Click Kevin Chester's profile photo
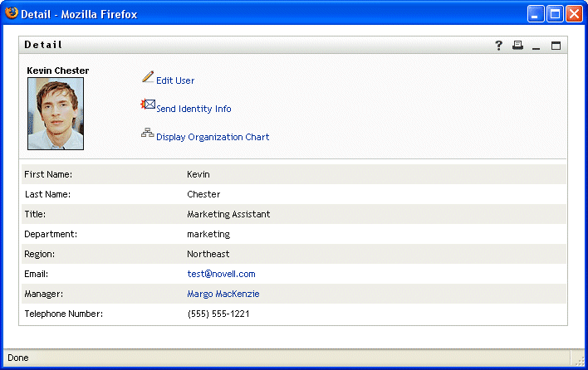 (x=56, y=114)
